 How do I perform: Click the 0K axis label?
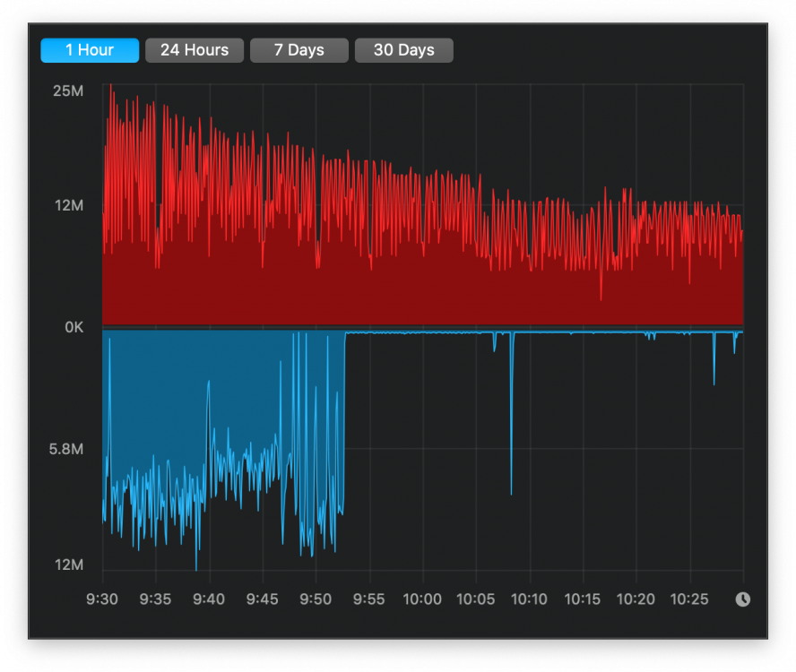[x=74, y=327]
